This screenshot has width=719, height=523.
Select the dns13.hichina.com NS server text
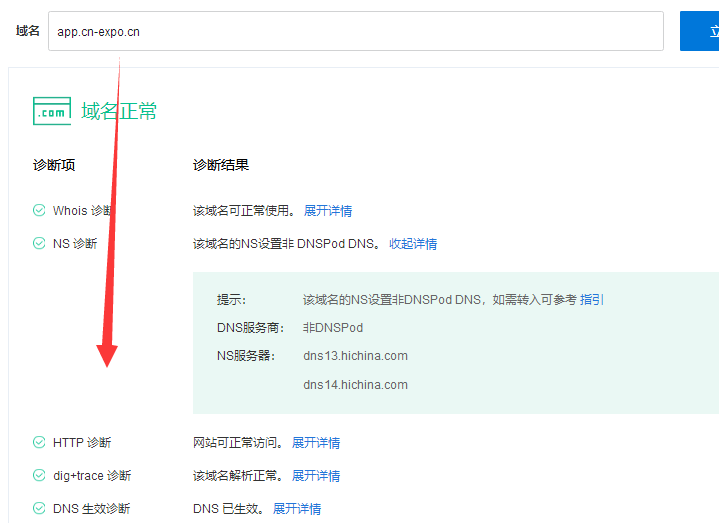pyautogui.click(x=355, y=356)
